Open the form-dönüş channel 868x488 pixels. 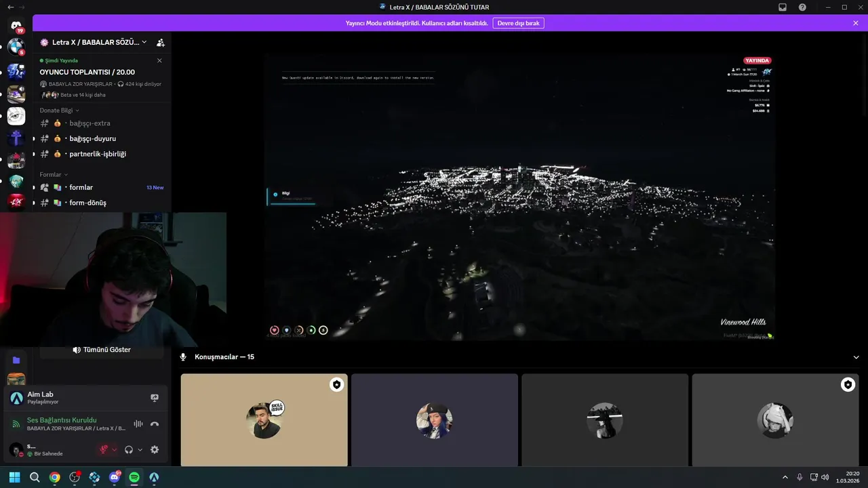[x=102, y=203]
